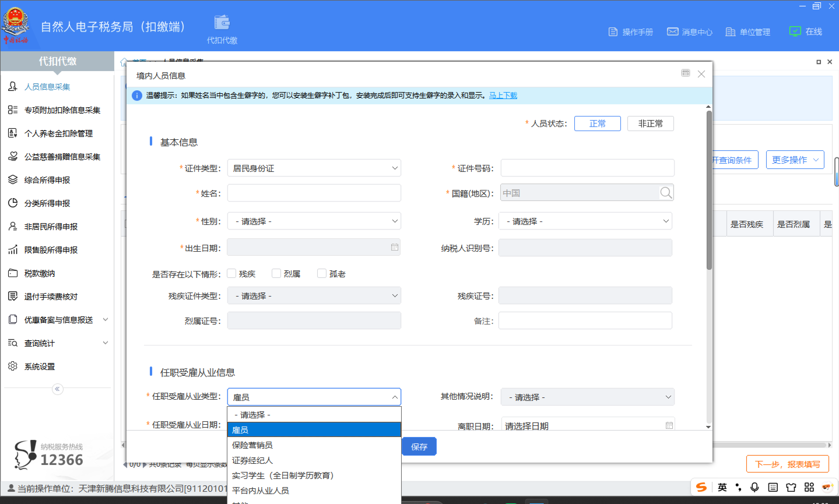Image resolution: width=839 pixels, height=504 pixels.
Task: Open the 其他情况说明 dropdown
Action: (587, 397)
